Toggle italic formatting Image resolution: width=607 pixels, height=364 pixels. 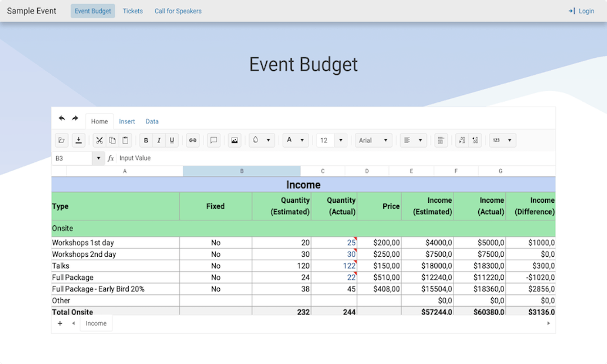(x=159, y=140)
